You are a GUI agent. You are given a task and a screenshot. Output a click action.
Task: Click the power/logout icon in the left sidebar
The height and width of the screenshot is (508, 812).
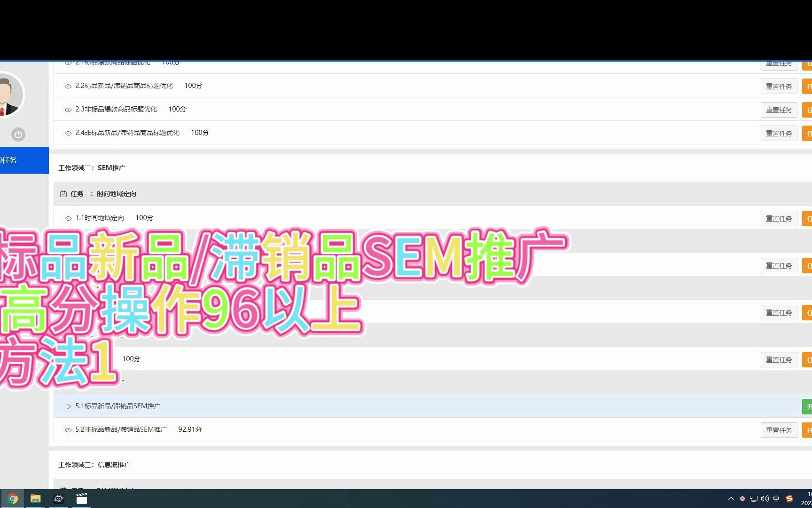[18, 135]
